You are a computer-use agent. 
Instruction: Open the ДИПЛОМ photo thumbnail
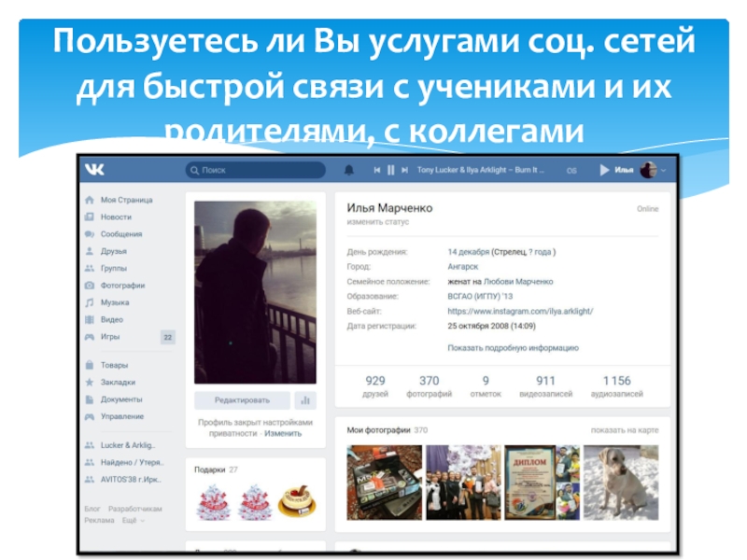543,483
